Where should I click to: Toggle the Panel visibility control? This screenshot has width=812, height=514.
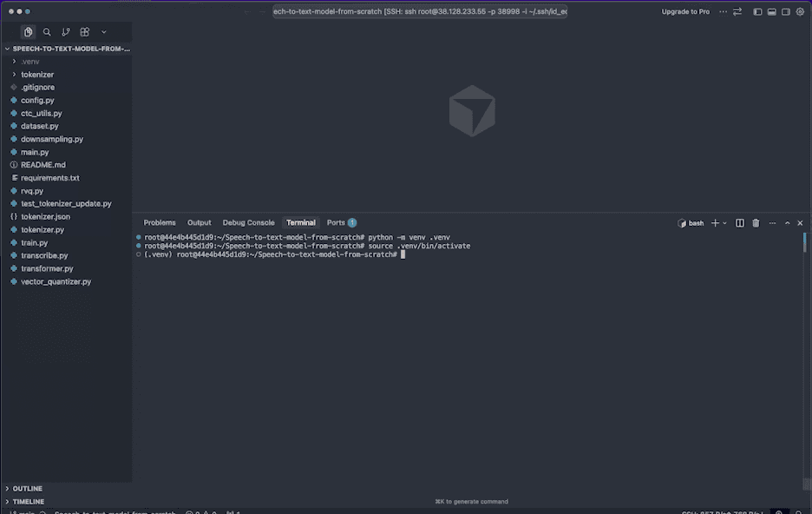[769, 11]
